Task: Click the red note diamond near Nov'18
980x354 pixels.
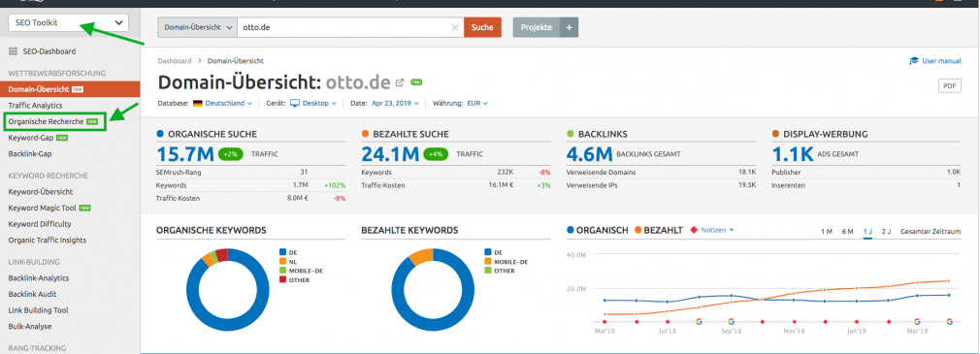Action: 795,322
